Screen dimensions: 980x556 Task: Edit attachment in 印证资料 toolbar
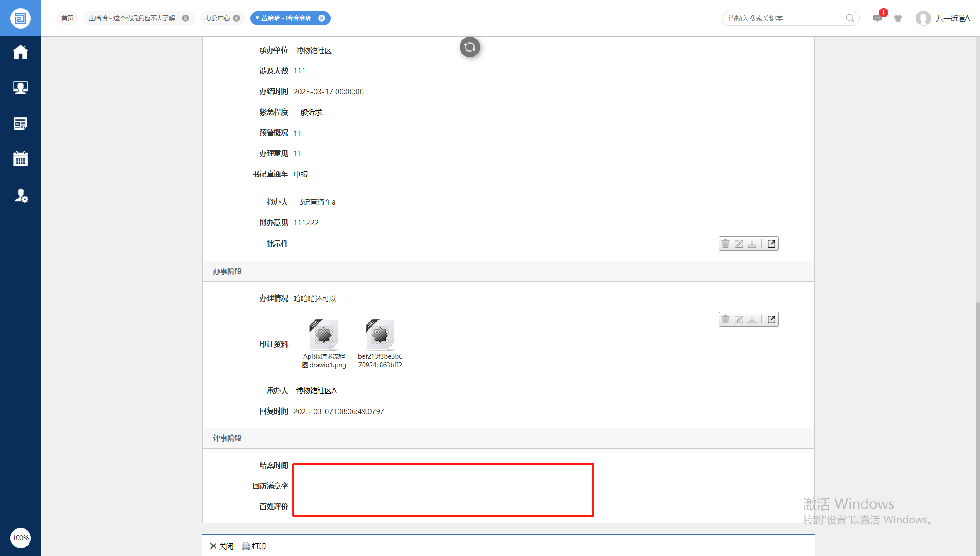pyautogui.click(x=739, y=319)
